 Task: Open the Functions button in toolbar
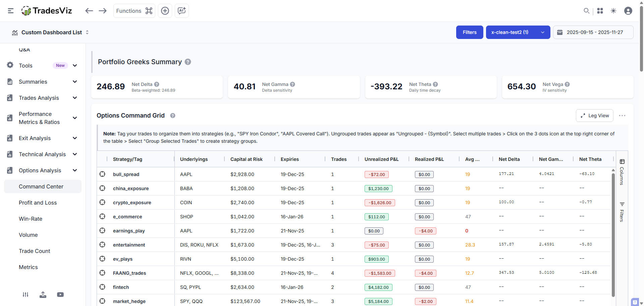point(134,11)
